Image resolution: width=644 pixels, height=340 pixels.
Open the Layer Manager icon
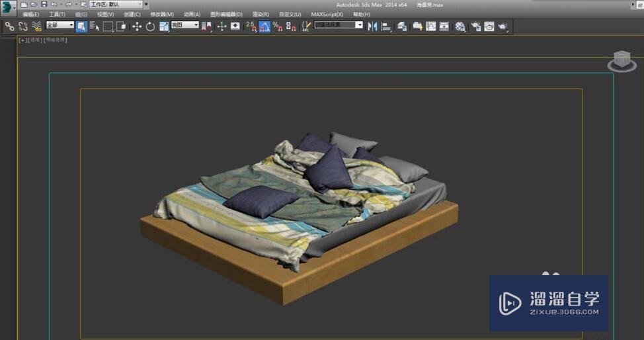pyautogui.click(x=402, y=26)
